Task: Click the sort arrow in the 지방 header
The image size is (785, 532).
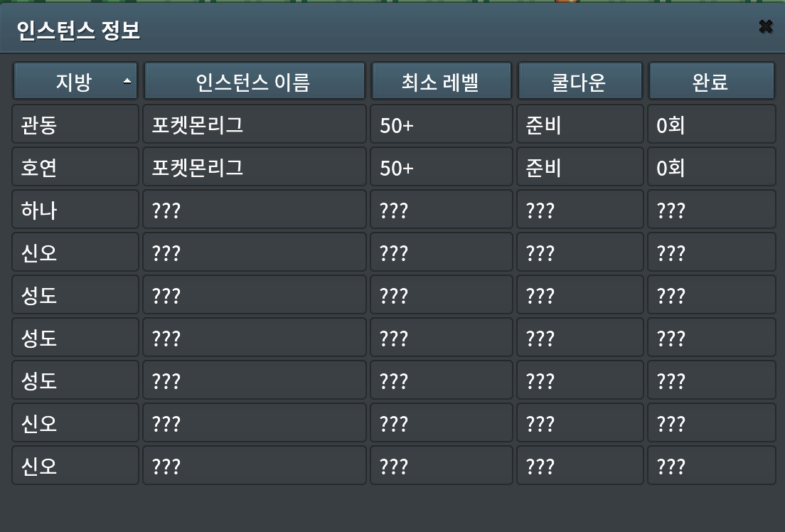Action: click(x=127, y=82)
